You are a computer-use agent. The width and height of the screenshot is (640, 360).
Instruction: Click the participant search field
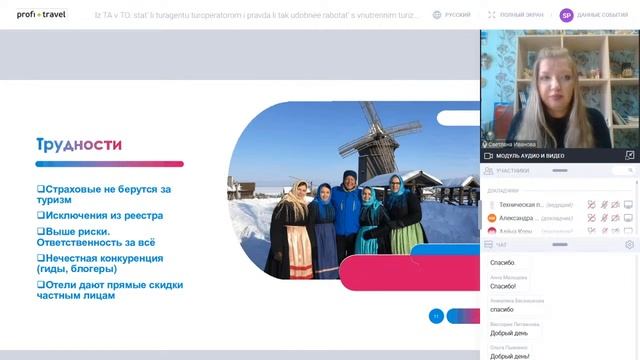623,171
